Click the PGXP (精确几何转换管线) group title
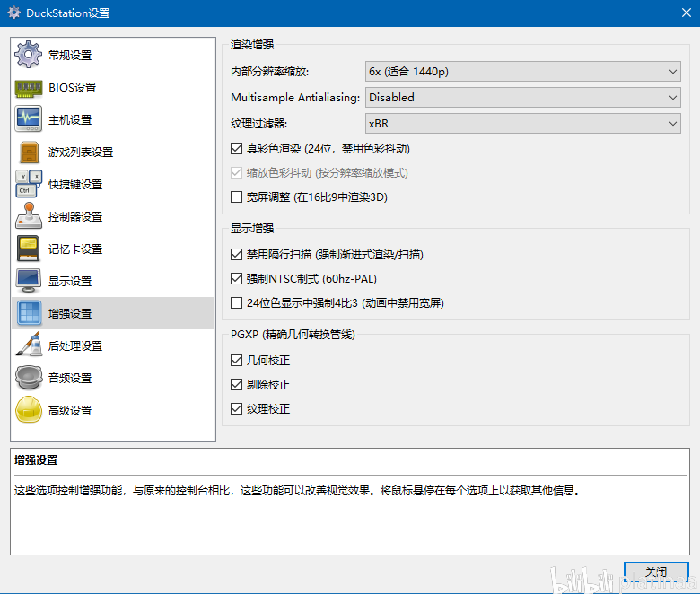 [293, 335]
